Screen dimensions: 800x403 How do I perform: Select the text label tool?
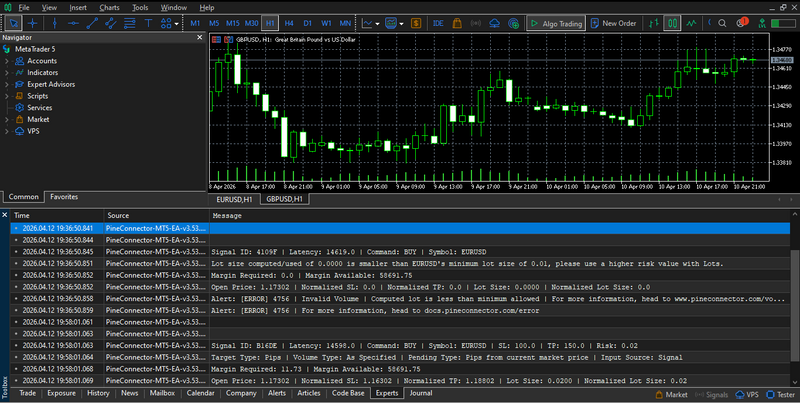[148, 23]
